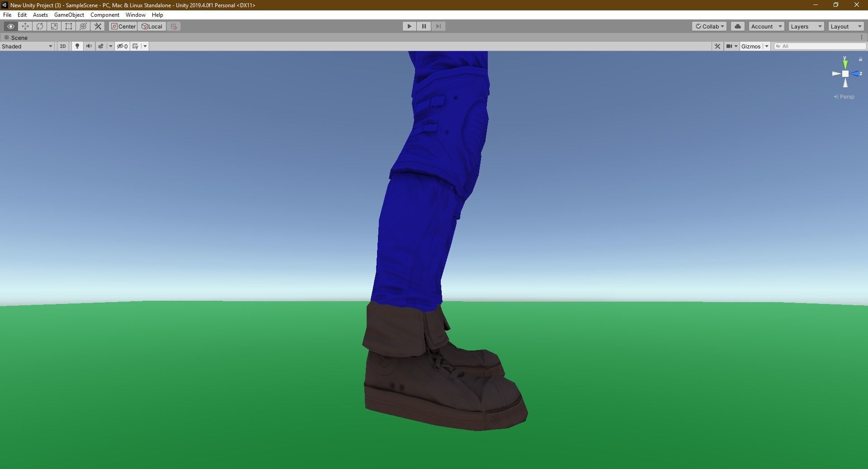Click the scene search field
The height and width of the screenshot is (469, 868).
point(820,46)
